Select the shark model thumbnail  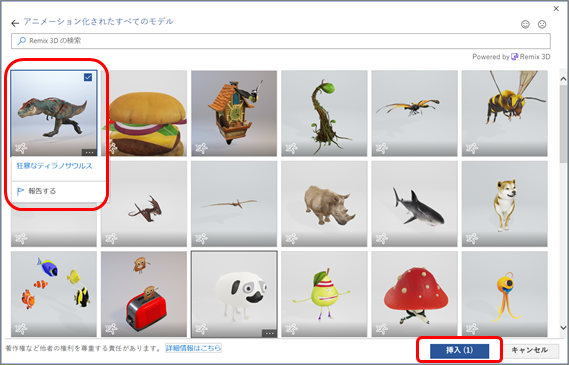point(414,204)
